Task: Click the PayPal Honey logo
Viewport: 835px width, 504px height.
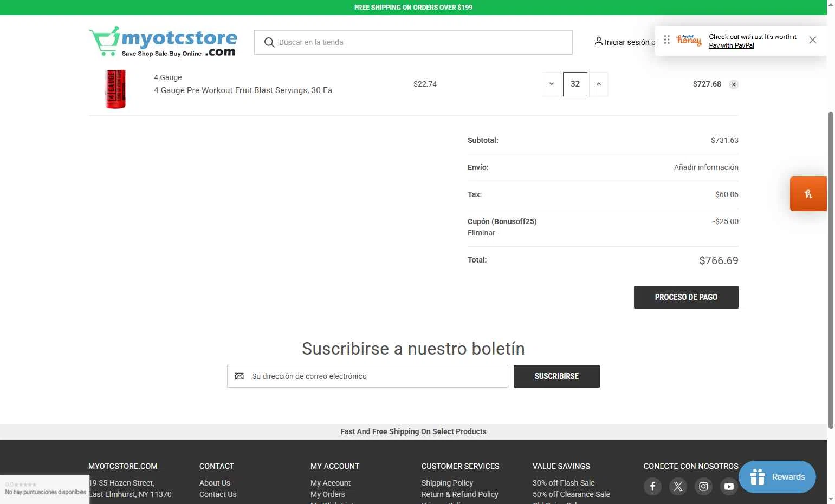Action: [689, 40]
